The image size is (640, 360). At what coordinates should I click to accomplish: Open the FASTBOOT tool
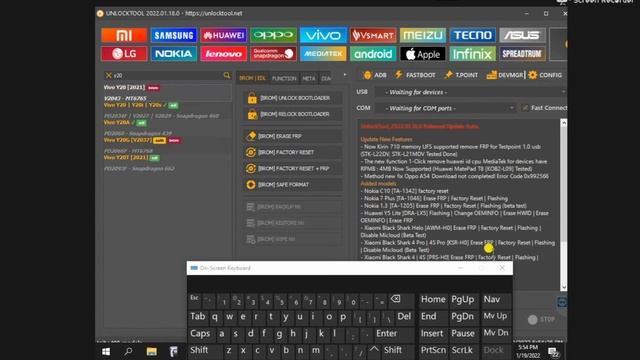click(415, 75)
